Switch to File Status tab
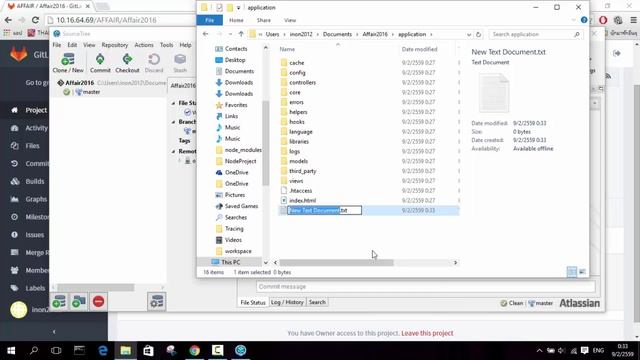The image size is (640, 360). tap(253, 302)
